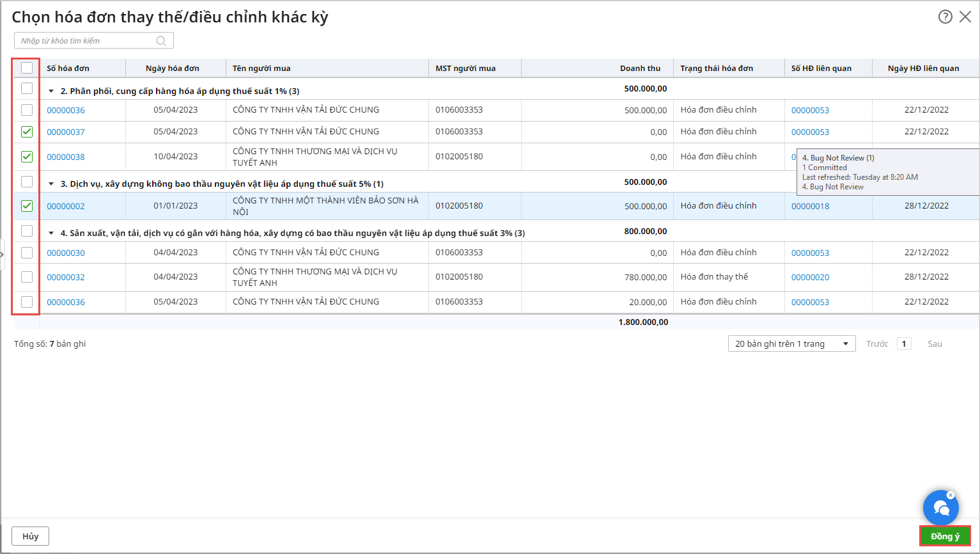Click the Hủy button
Viewport: 980px width, 554px height.
coord(31,536)
